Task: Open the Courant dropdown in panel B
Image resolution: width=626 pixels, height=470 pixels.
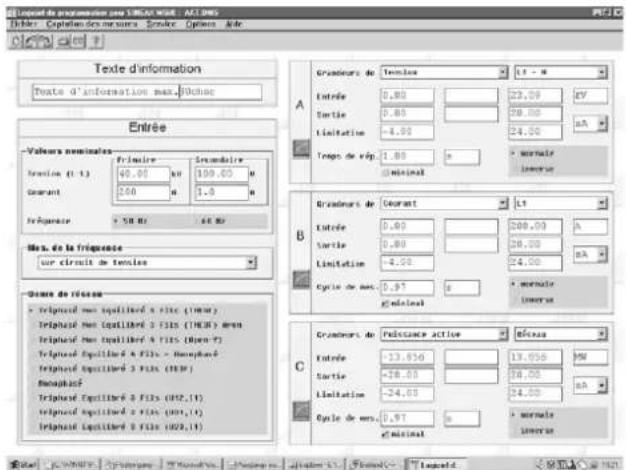Action: (444, 204)
